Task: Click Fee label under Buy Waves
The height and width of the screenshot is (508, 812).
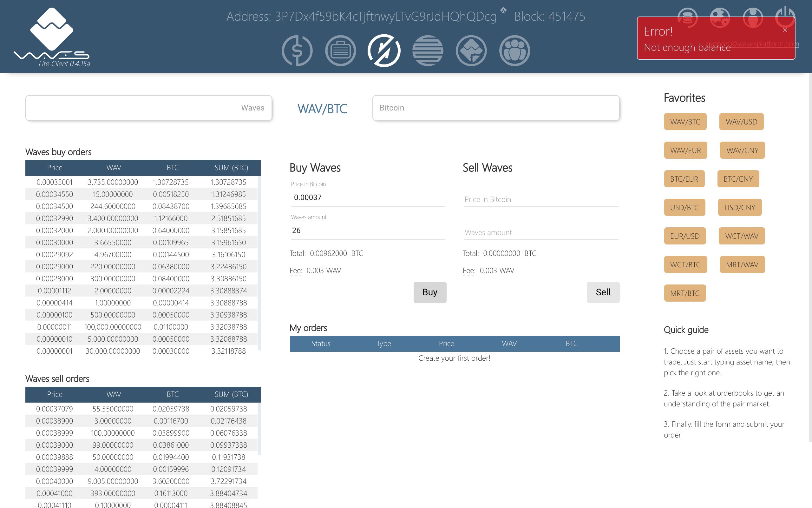Action: click(x=296, y=271)
